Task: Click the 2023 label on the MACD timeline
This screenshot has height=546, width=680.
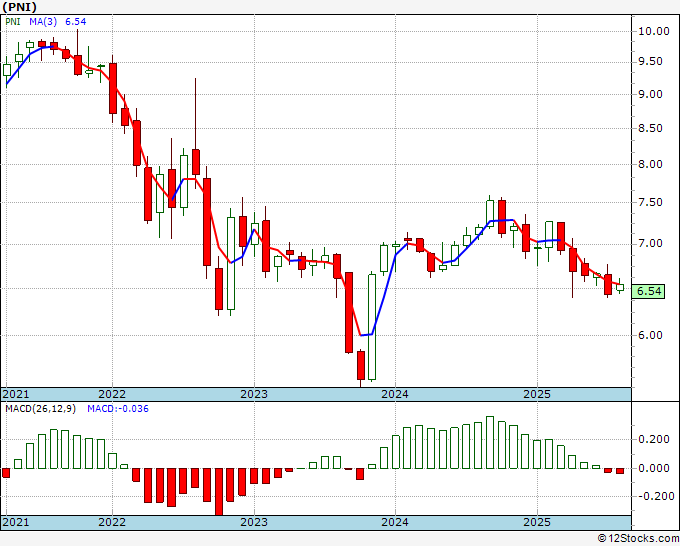Action: (254, 522)
